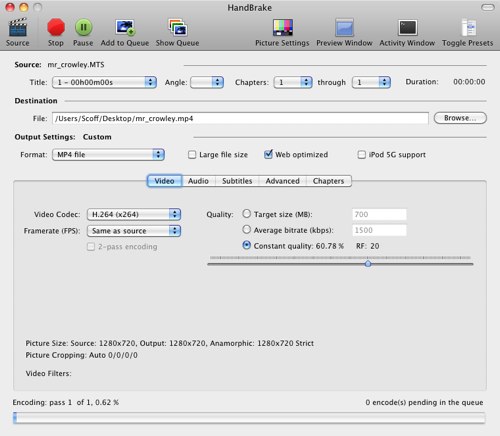500x436 pixels.
Task: Click the Average bitrate 1500 field
Action: coord(379,230)
